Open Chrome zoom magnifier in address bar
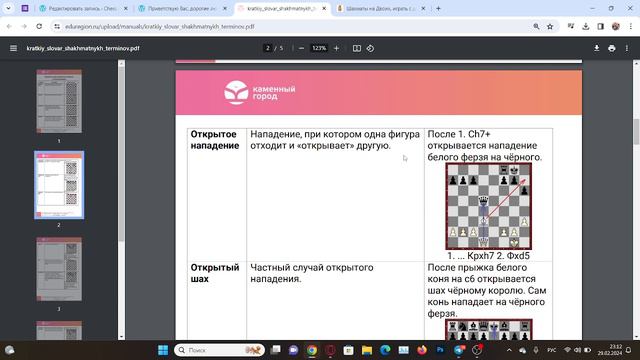Viewport: 640px width, 360px height. (536, 26)
